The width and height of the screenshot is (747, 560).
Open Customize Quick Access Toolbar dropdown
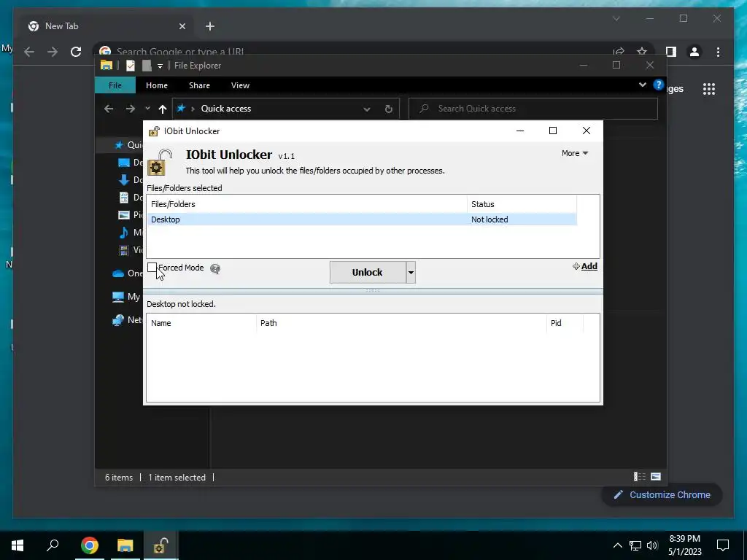tap(160, 66)
